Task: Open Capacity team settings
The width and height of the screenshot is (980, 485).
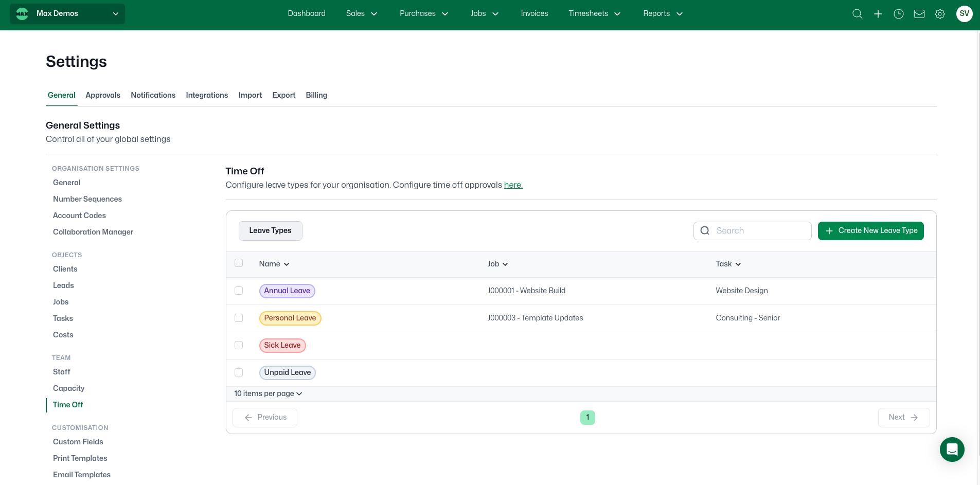Action: 69,388
